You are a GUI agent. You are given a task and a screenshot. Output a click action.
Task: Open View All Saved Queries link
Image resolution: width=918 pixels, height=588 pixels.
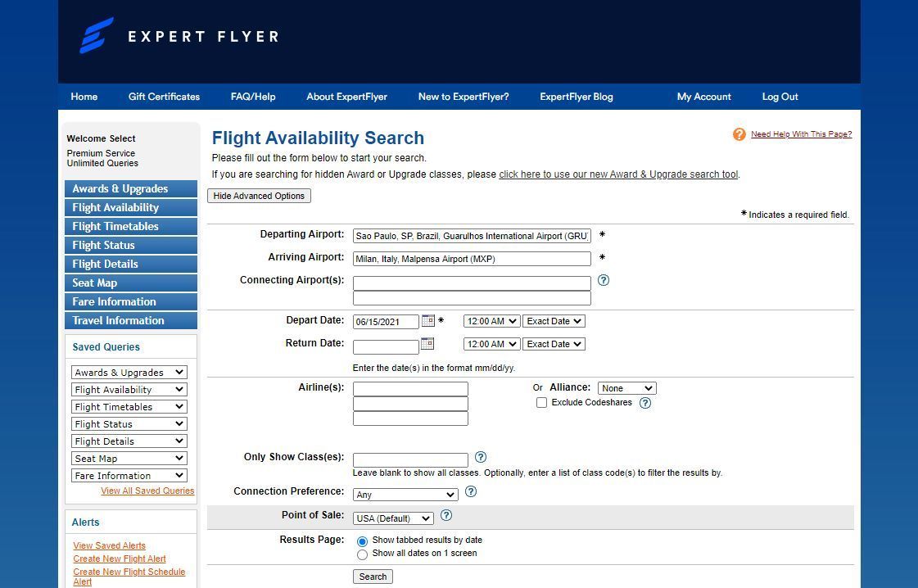click(147, 491)
